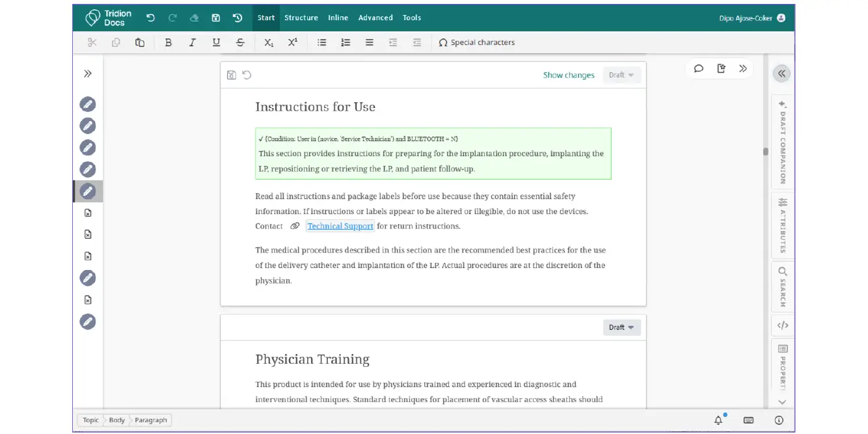Toggle Show changes in topic header

568,75
